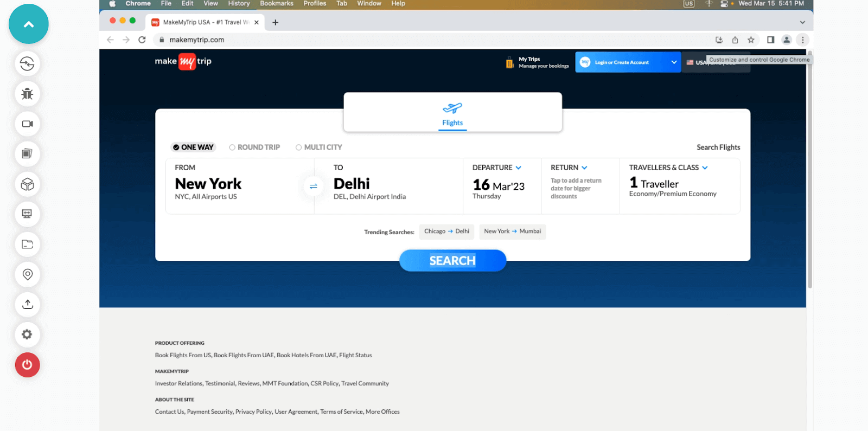Expand TRAVELLERS & CLASS chevron
This screenshot has width=868, height=431.
pyautogui.click(x=705, y=168)
